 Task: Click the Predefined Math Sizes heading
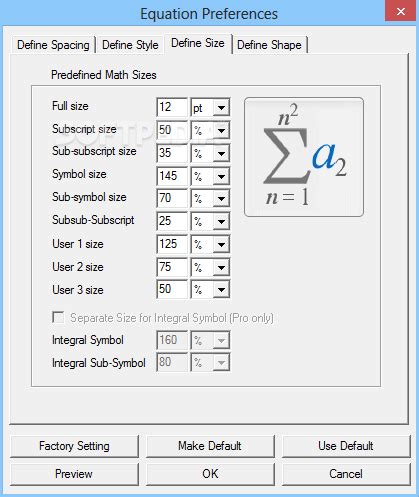pos(104,75)
